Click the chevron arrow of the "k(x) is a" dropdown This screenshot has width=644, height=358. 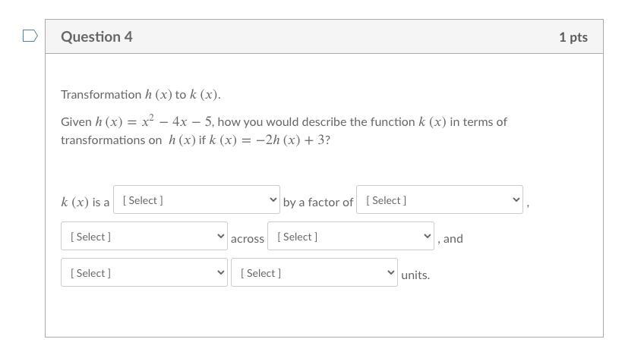[273, 200]
